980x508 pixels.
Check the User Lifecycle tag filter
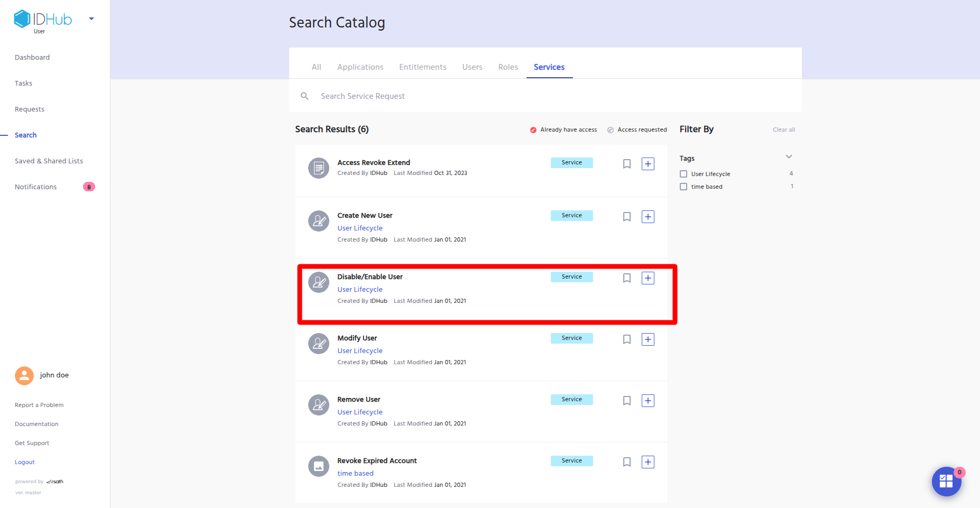(x=683, y=174)
